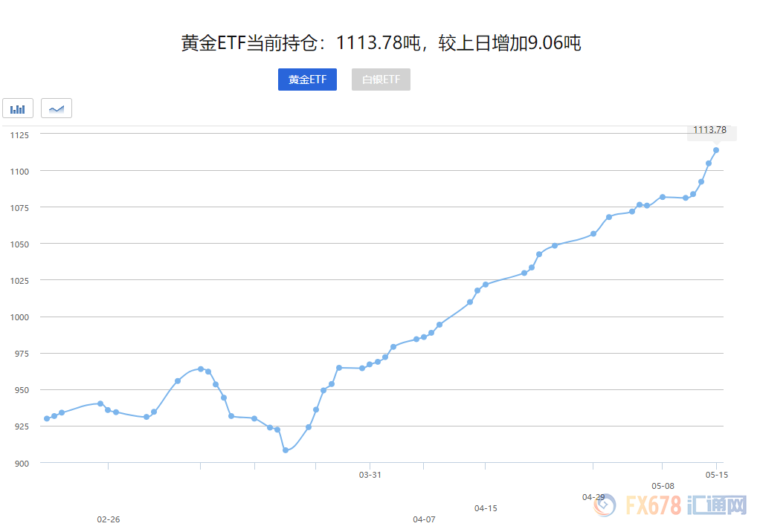Click the 04-29 date axis label

595,497
